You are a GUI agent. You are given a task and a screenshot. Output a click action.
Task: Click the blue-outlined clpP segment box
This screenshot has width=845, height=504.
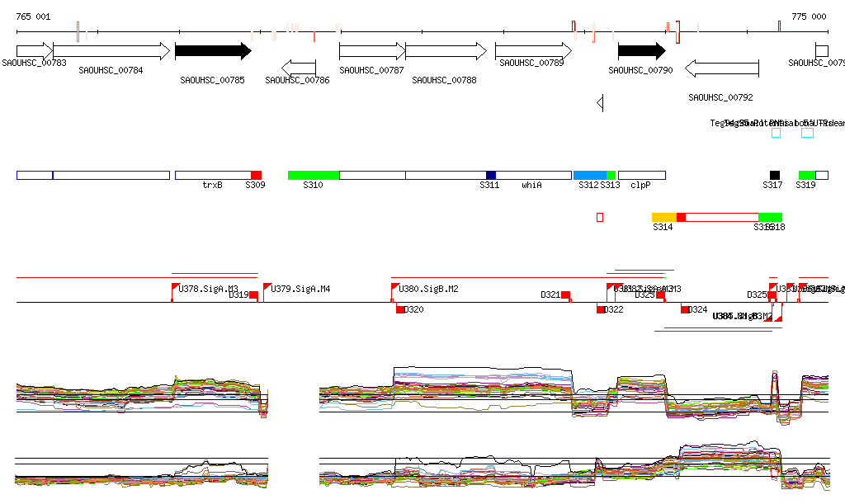tap(642, 175)
